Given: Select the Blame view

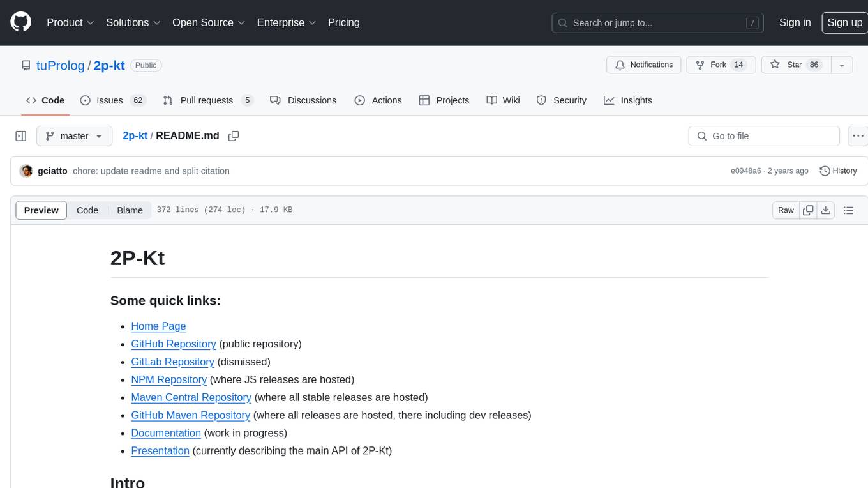Looking at the screenshot, I should (x=130, y=210).
